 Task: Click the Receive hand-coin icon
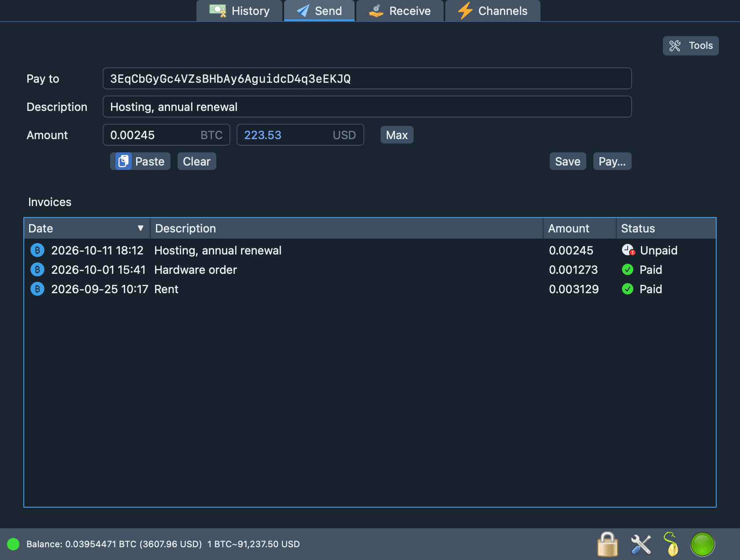pos(376,11)
